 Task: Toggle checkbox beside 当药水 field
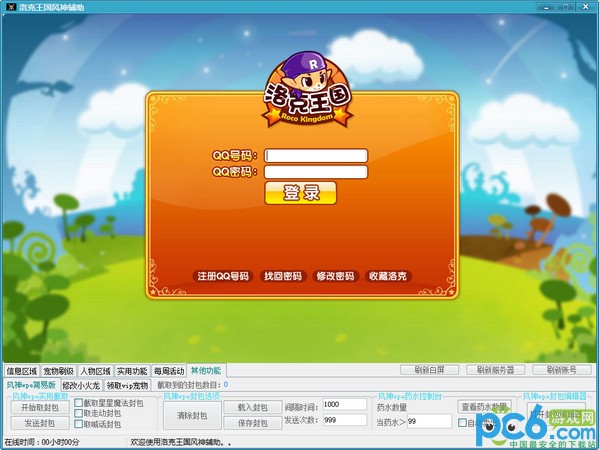point(462,422)
